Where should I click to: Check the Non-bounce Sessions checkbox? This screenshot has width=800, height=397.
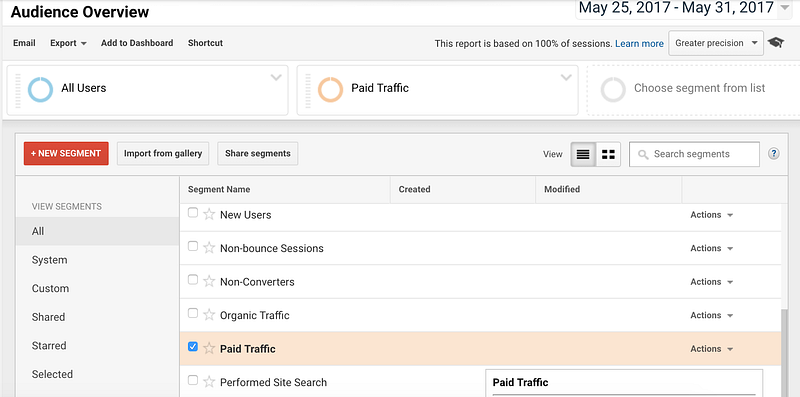click(x=192, y=246)
